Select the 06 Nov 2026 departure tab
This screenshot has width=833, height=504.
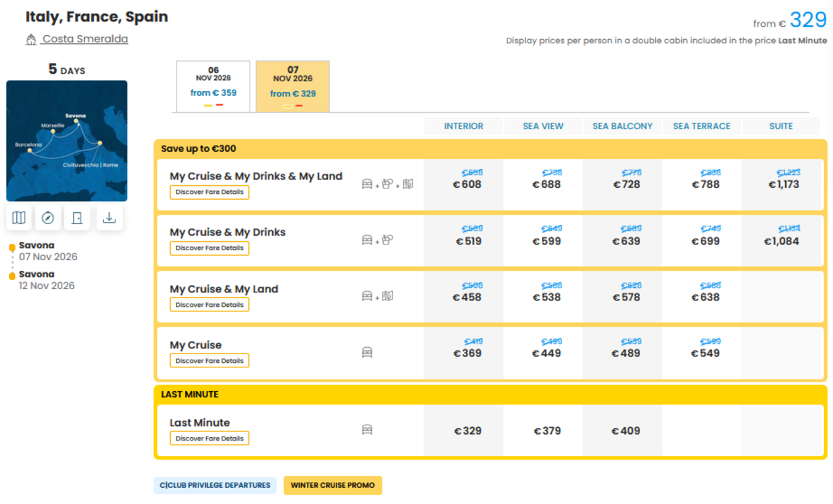[213, 86]
